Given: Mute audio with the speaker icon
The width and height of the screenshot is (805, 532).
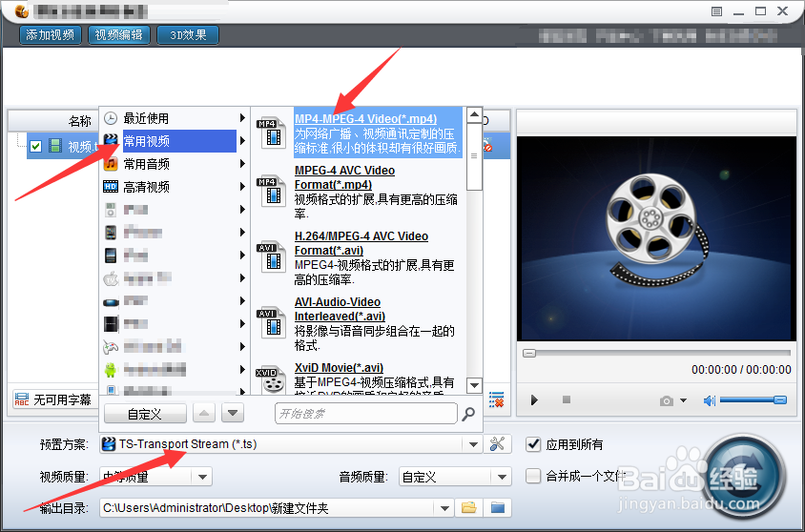Looking at the screenshot, I should (x=709, y=400).
